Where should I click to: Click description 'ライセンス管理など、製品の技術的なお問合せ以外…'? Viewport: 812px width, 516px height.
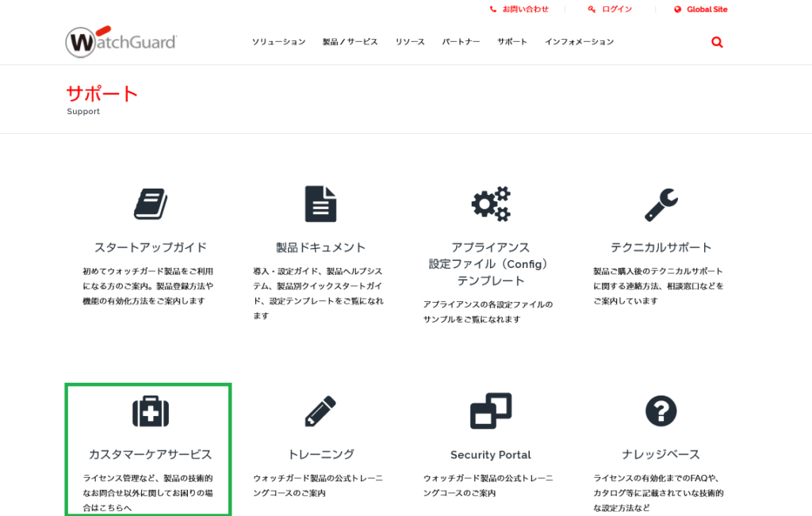148,493
